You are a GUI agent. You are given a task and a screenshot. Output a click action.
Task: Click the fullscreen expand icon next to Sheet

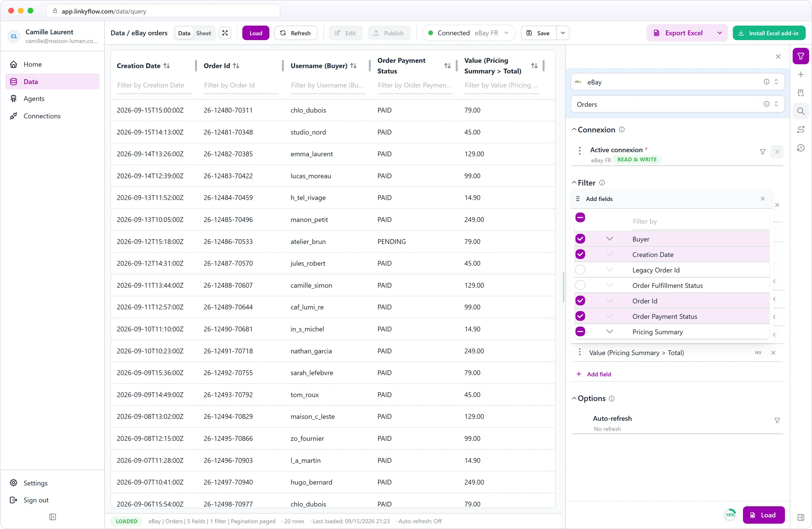pyautogui.click(x=225, y=33)
